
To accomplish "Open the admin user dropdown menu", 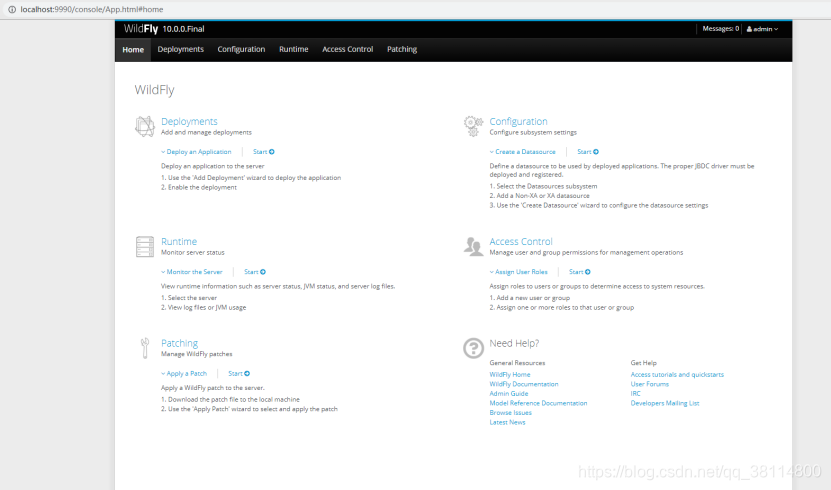I will pyautogui.click(x=762, y=29).
